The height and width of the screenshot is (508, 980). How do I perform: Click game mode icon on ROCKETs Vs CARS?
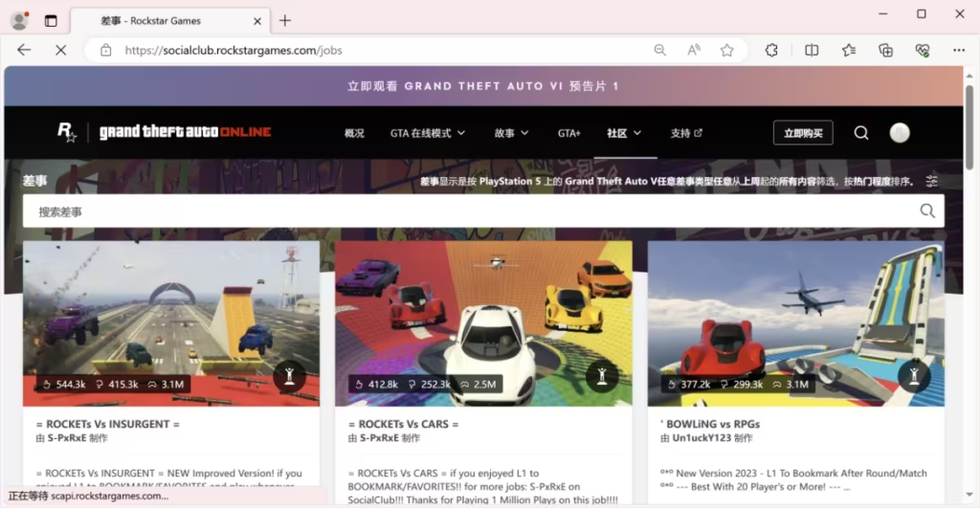click(x=602, y=376)
